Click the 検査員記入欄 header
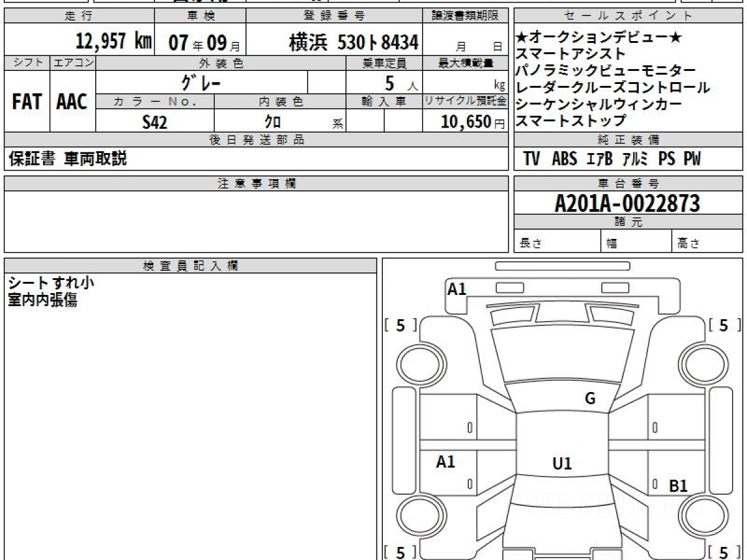 pyautogui.click(x=190, y=265)
